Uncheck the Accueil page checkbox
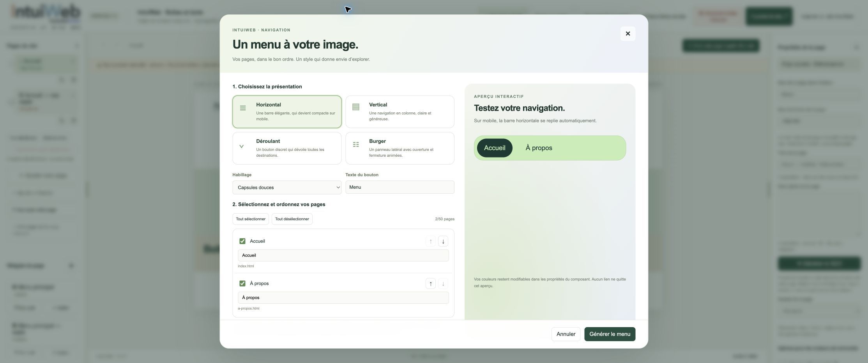The image size is (868, 363). (242, 241)
